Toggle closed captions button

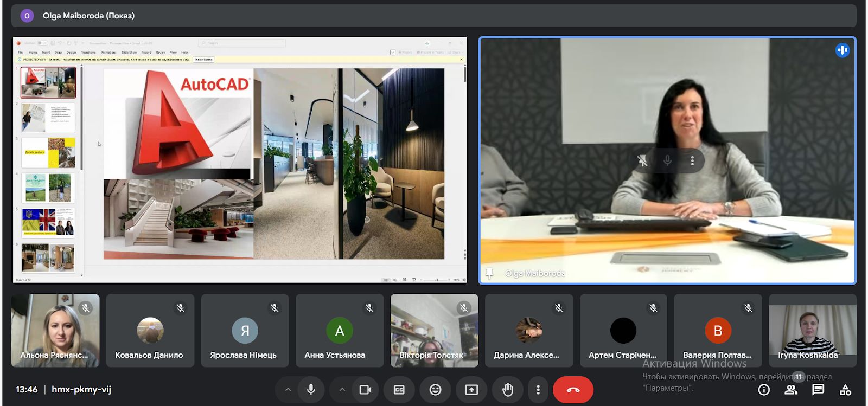(399, 390)
